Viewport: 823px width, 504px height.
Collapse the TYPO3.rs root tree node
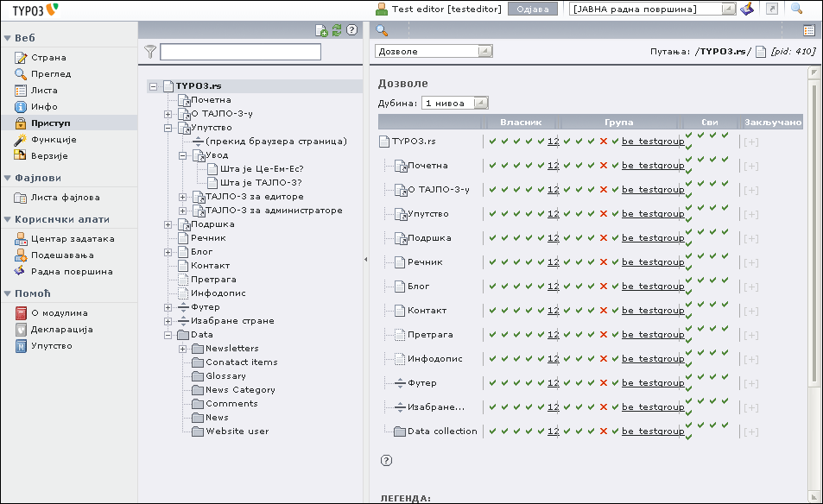153,86
